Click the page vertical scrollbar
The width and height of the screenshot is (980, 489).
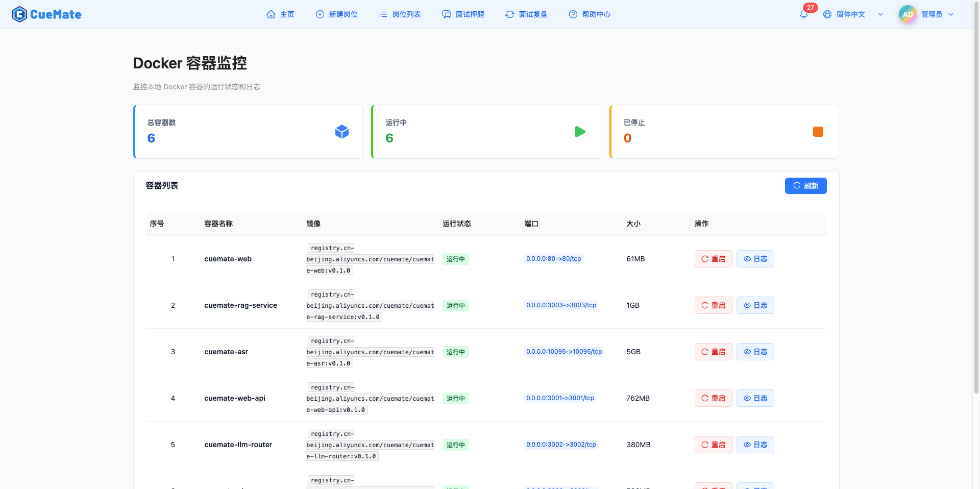976,204
